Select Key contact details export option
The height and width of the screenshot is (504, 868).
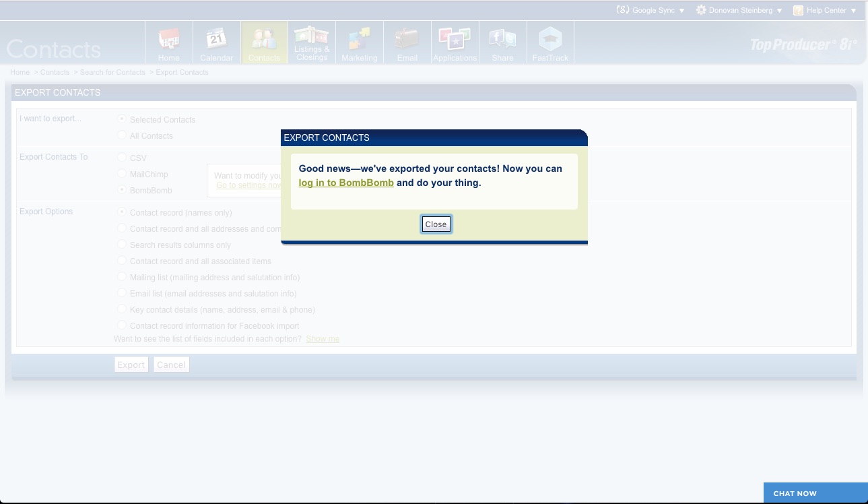(122, 309)
